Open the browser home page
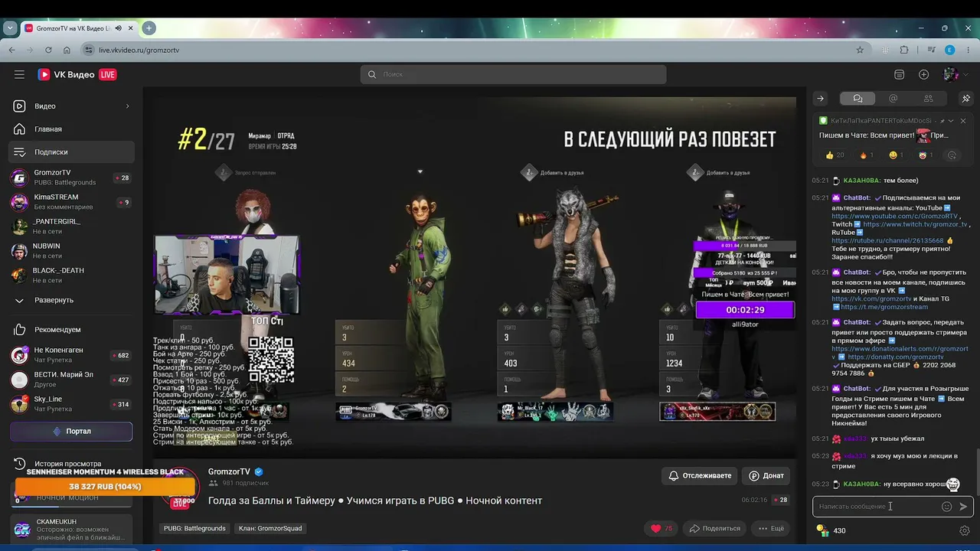Screen dimensions: 980x551 pos(67,50)
